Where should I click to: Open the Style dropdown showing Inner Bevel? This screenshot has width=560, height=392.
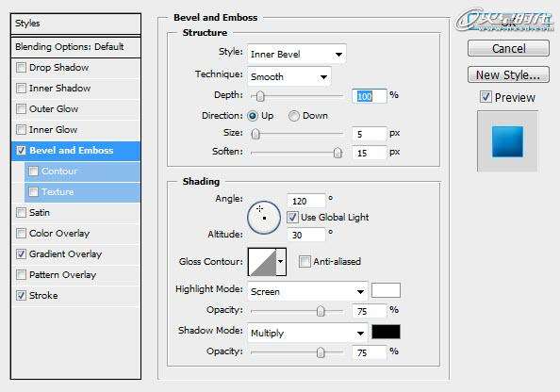click(296, 55)
